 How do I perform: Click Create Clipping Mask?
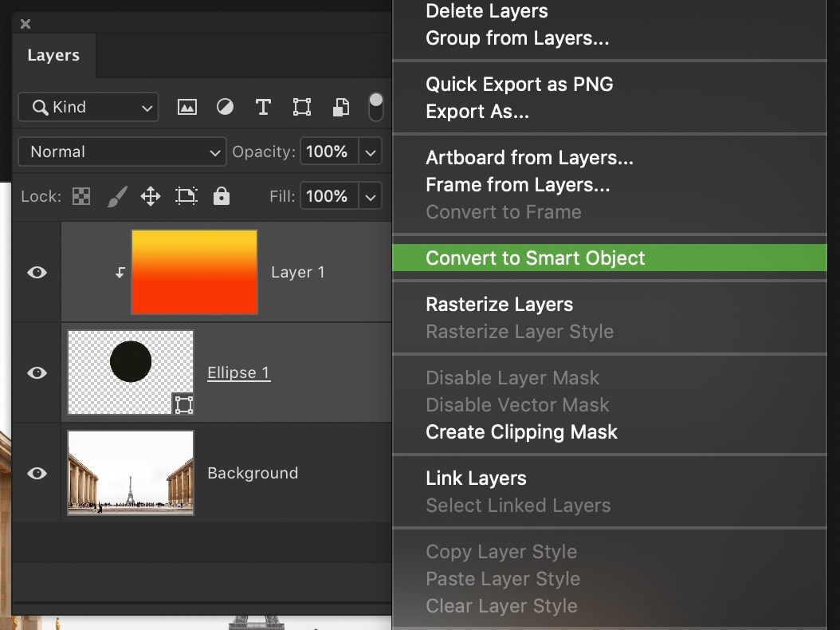coord(521,432)
